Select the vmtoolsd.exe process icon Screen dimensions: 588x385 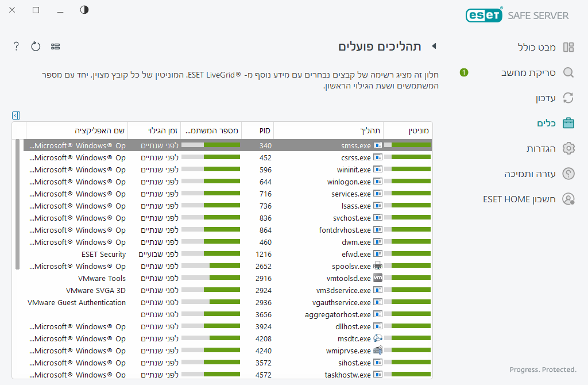click(377, 278)
